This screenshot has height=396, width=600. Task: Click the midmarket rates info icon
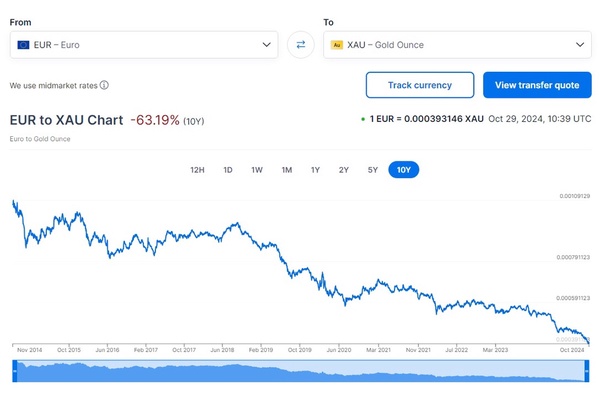[104, 85]
